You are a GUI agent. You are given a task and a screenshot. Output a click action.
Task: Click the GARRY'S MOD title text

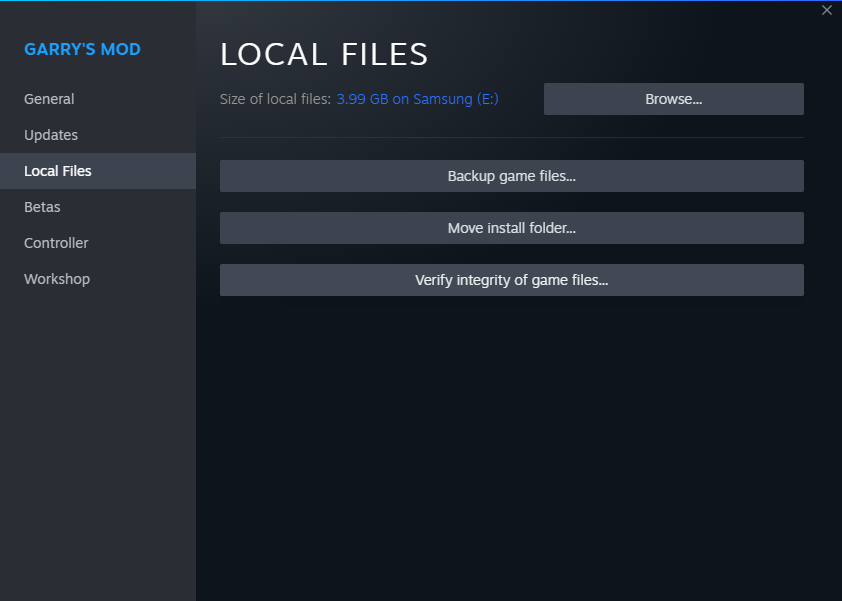tap(82, 49)
